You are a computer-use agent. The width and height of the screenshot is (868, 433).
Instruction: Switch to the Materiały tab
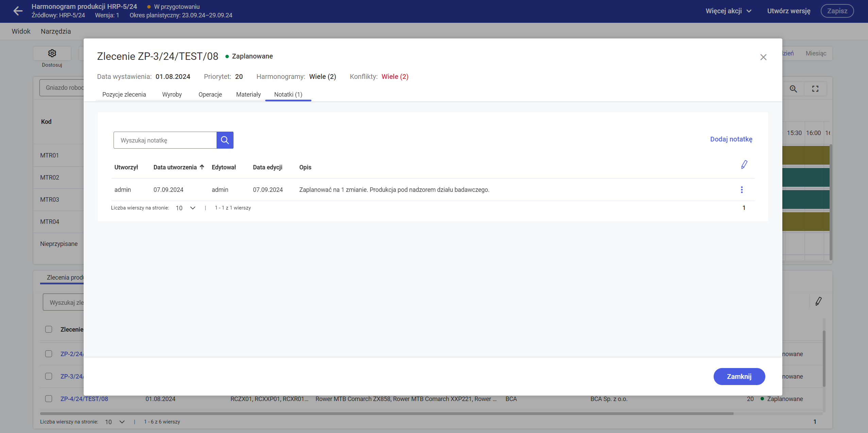pos(249,95)
